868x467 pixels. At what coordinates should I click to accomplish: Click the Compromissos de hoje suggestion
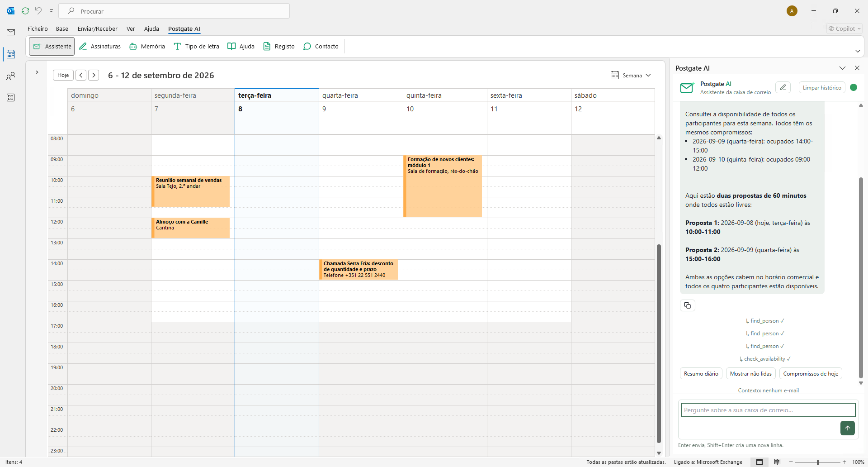[x=811, y=373]
